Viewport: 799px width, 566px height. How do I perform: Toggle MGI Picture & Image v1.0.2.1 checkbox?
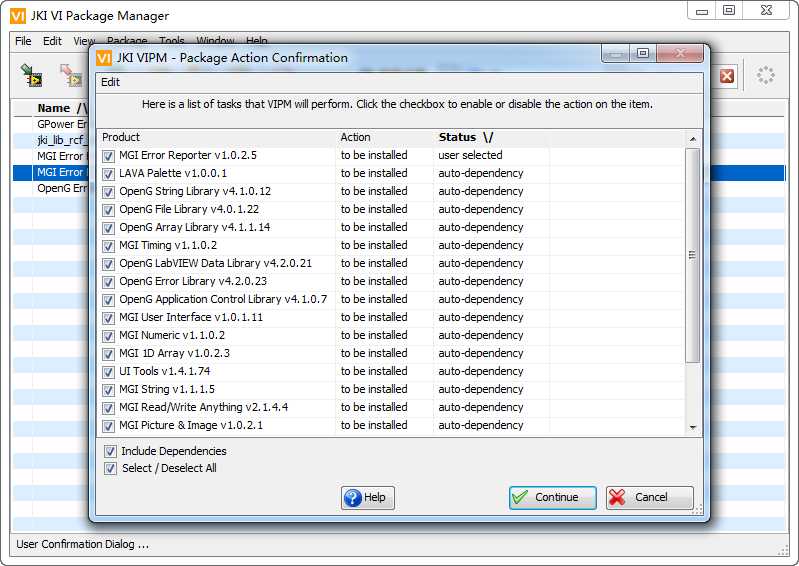[x=108, y=426]
